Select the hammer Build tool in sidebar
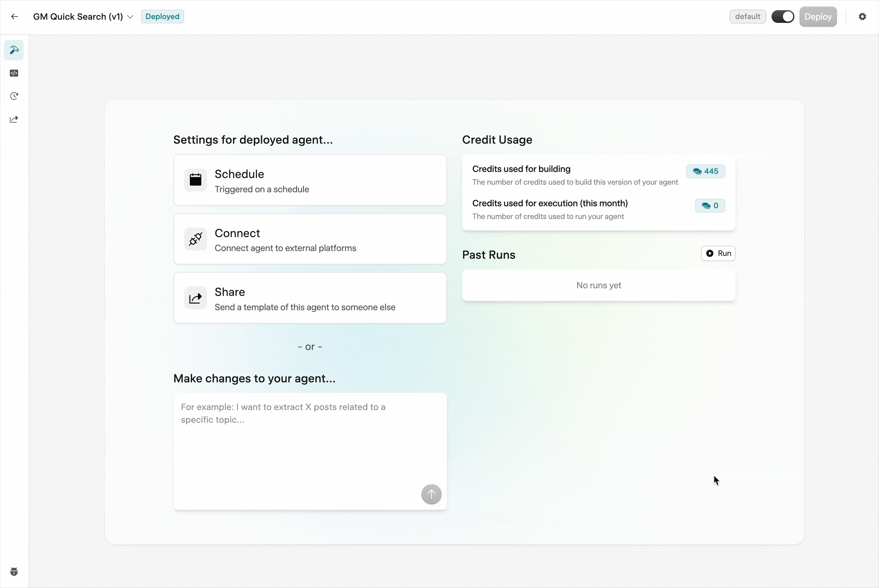879x588 pixels. (14, 50)
